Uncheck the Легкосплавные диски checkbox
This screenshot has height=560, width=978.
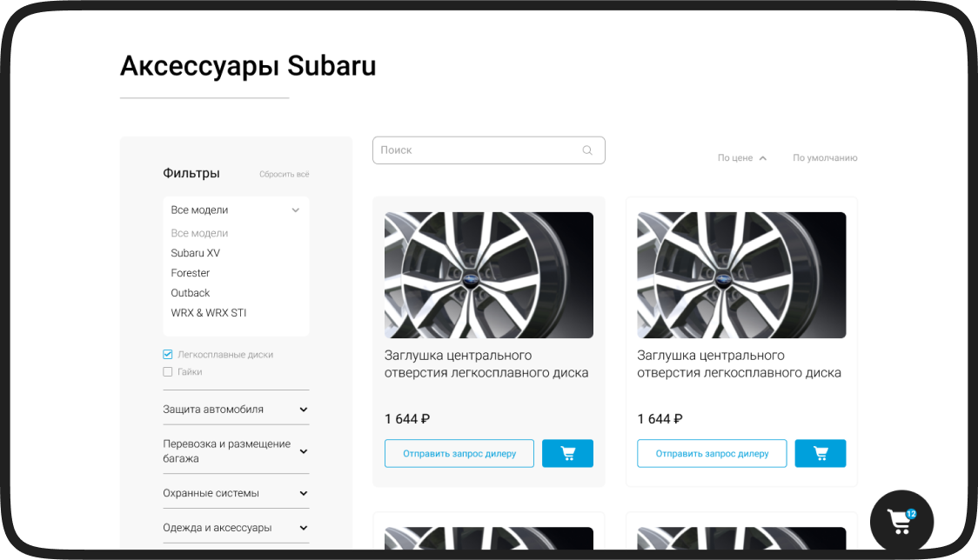168,354
